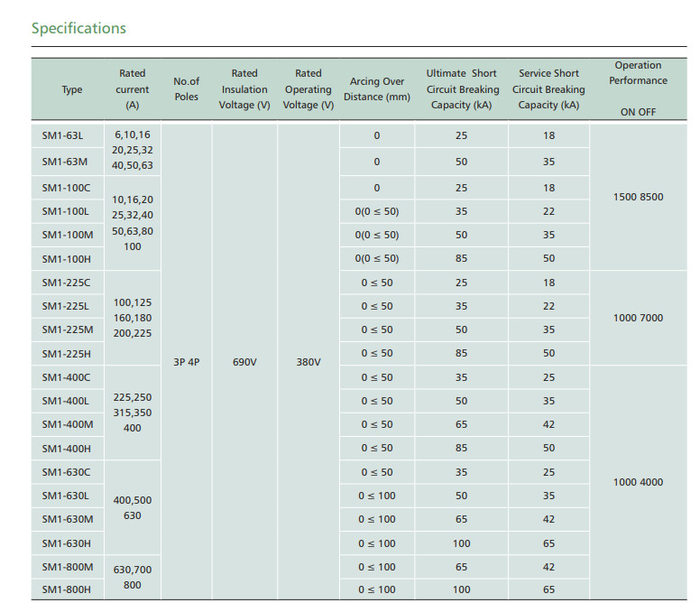This screenshot has width=700, height=603.
Task: Select rated current cell 400,500 630
Action: click(x=132, y=508)
